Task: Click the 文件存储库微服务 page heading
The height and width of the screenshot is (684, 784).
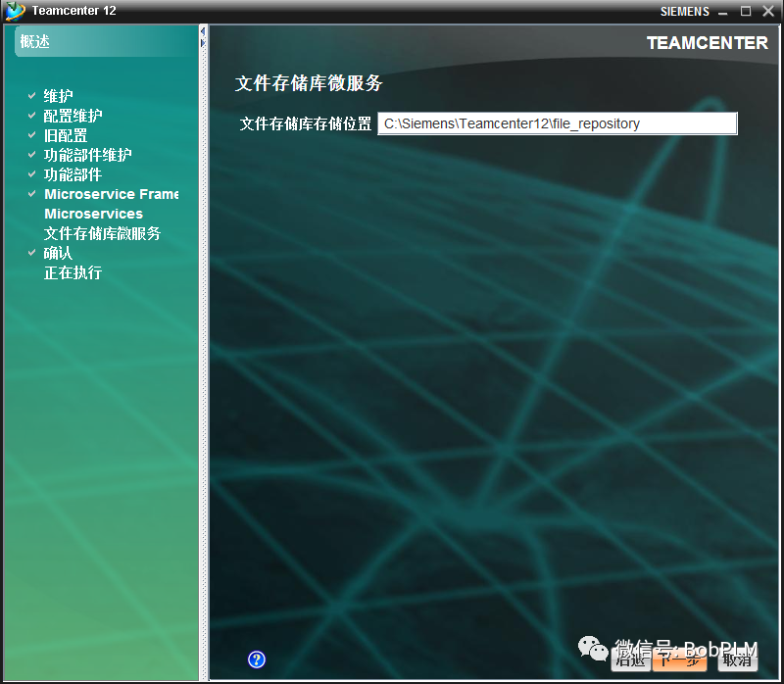Action: coord(309,83)
